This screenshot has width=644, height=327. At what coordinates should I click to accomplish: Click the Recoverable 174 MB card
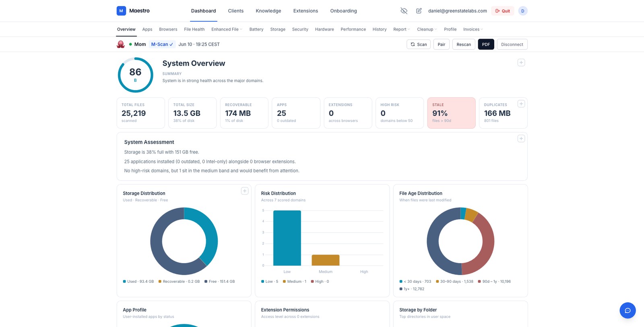(x=244, y=113)
